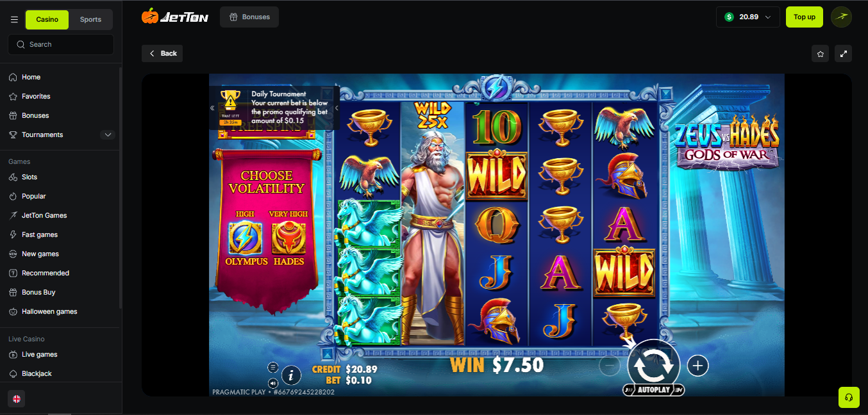Add game to favorites with star icon
This screenshot has height=415, width=868.
click(820, 53)
